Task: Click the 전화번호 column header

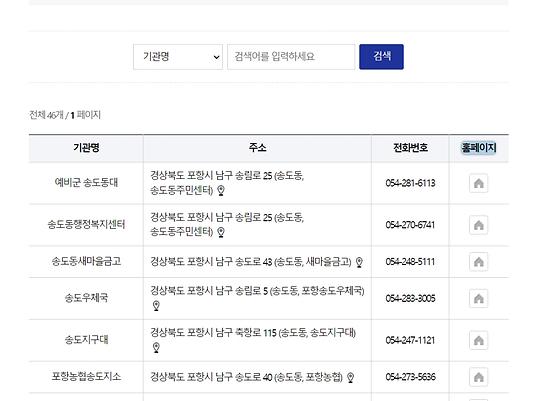Action: pos(410,148)
